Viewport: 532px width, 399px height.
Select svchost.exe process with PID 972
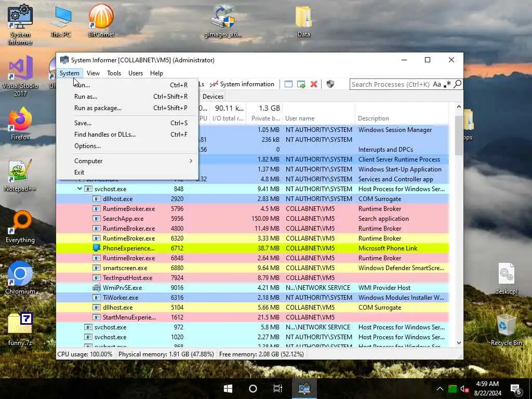coord(252,327)
